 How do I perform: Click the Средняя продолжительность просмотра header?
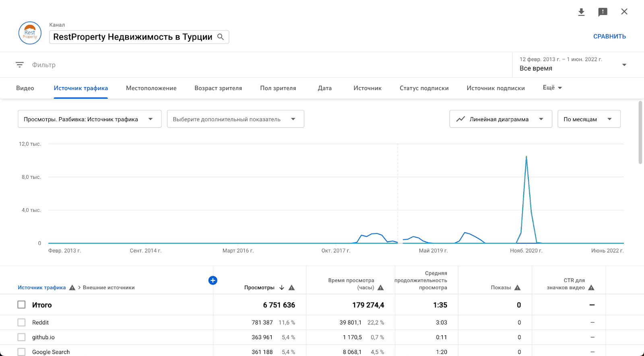coord(421,280)
